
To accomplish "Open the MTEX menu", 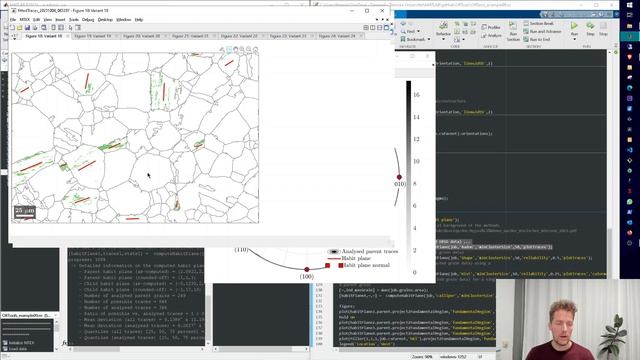I will [25, 20].
